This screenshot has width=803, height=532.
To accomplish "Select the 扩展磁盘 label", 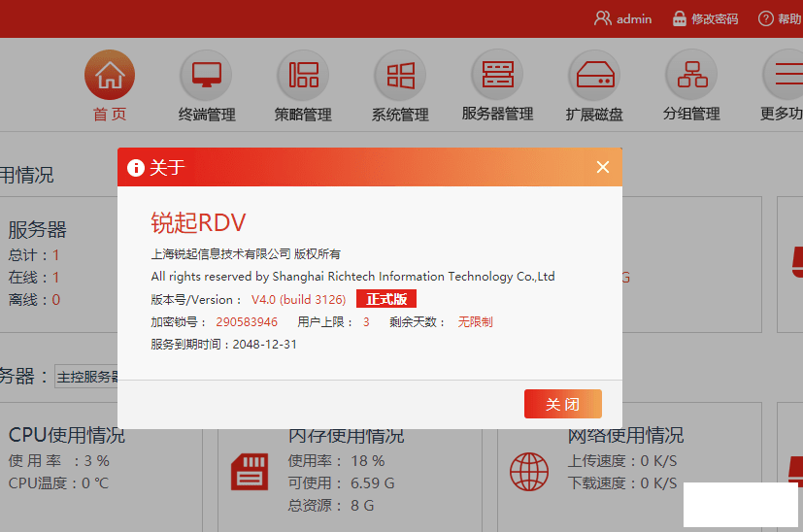I will [594, 115].
